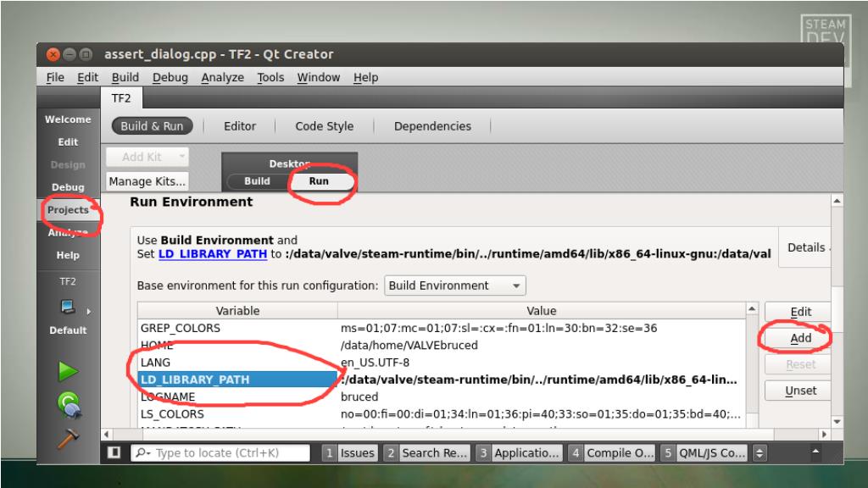Switch Desktop kit to Build settings
Screen dimensions: 868x488
point(258,181)
